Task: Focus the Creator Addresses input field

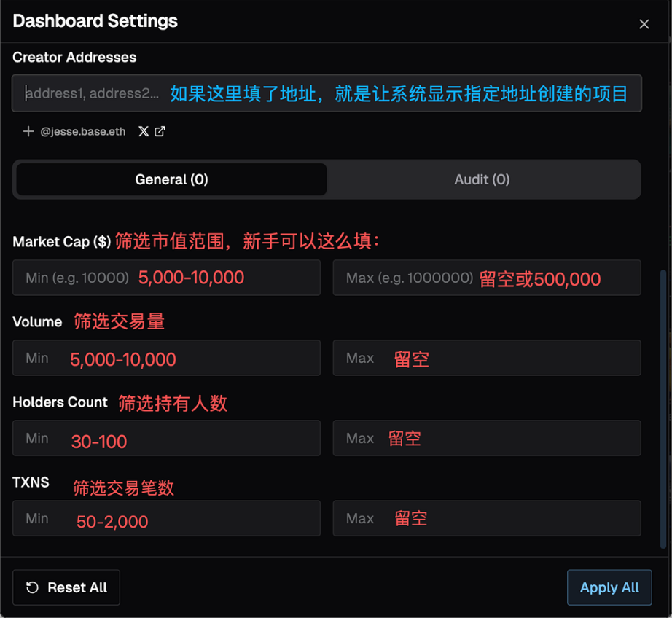Action: tap(327, 93)
